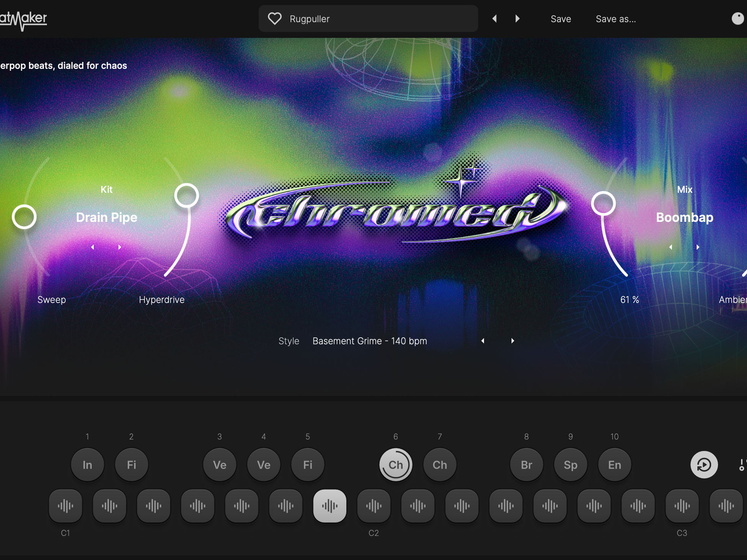
Task: Trigger pattern 7 Ch button
Action: click(x=440, y=465)
